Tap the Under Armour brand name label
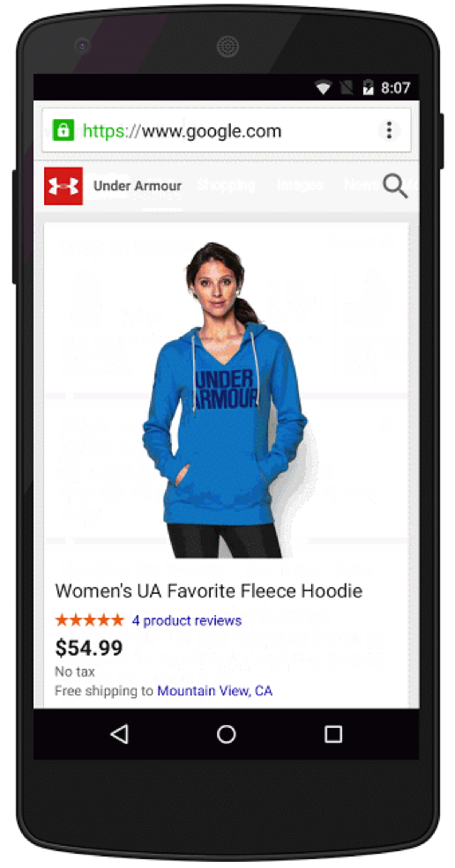The width and height of the screenshot is (455, 868). click(138, 186)
